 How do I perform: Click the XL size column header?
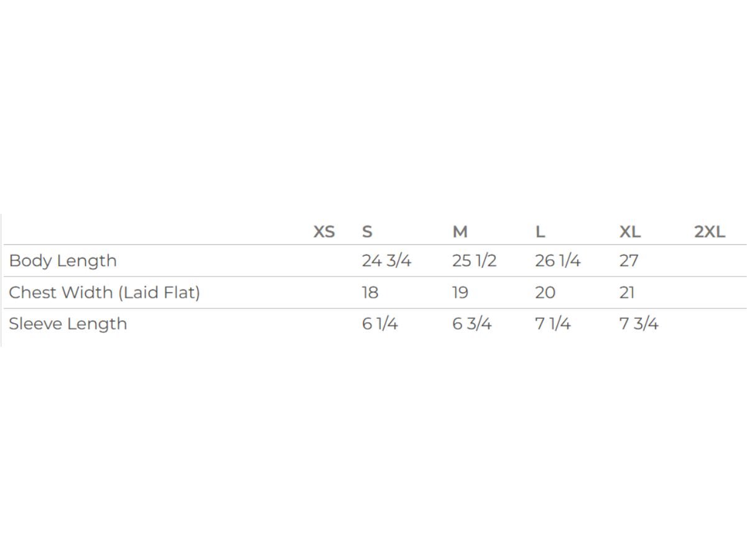tap(629, 232)
